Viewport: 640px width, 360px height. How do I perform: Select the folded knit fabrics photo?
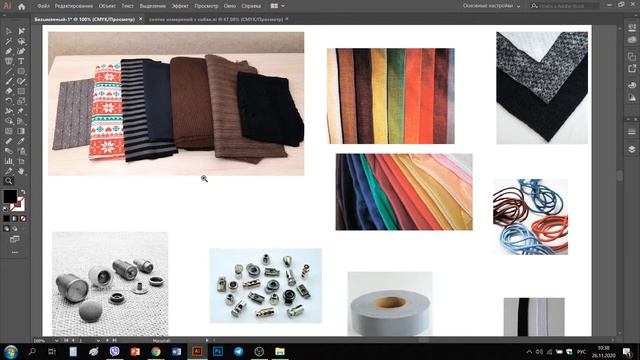176,104
